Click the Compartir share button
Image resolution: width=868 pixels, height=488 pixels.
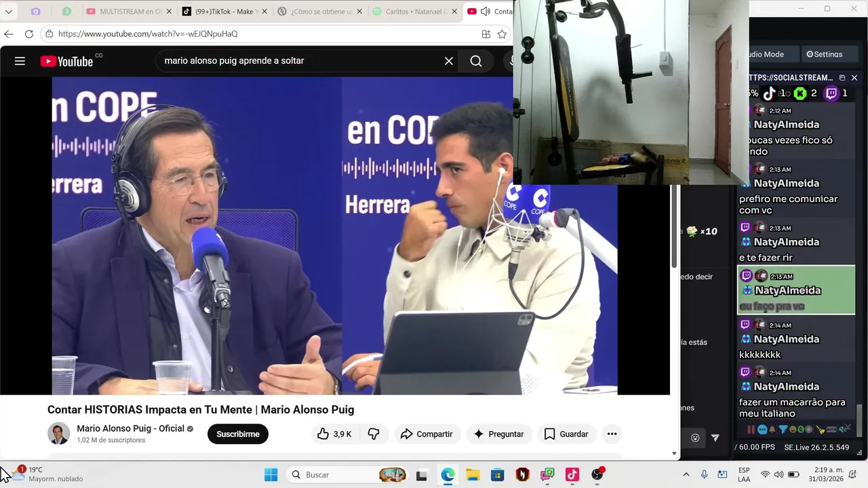coord(427,434)
